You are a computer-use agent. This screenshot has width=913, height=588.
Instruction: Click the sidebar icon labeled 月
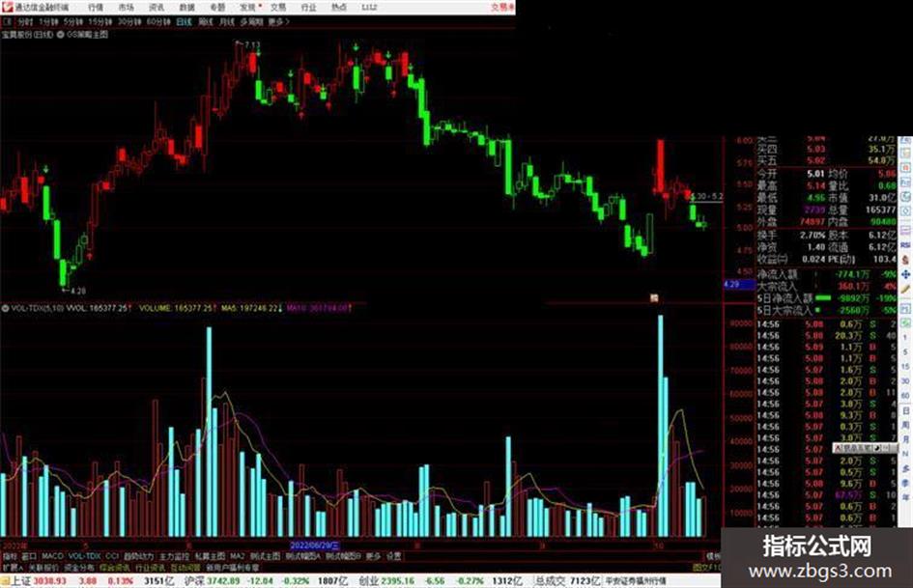[x=905, y=439]
